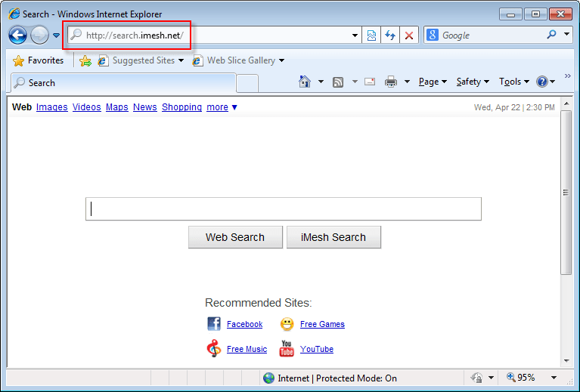Select the Search browser tab
This screenshot has height=392, width=580.
click(123, 83)
